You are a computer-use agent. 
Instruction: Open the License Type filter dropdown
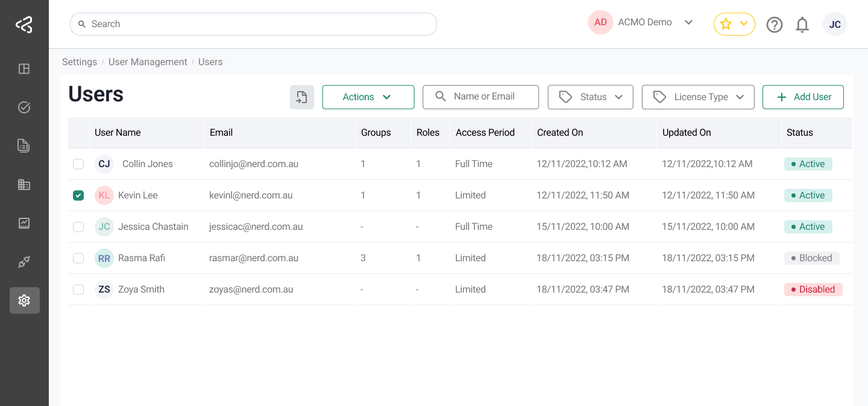(697, 97)
